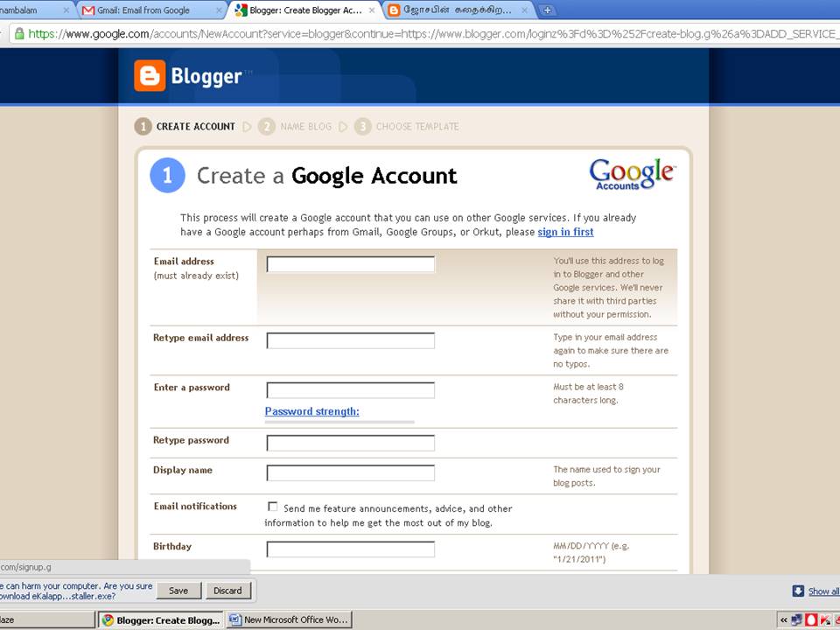Click the 'Email notifications' row label
This screenshot has height=630, width=840.
(x=195, y=507)
